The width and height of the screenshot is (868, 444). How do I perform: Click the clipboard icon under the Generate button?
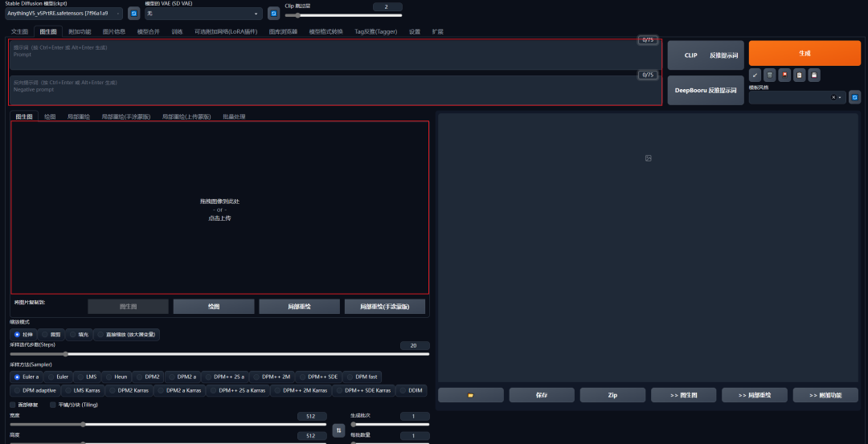click(800, 75)
